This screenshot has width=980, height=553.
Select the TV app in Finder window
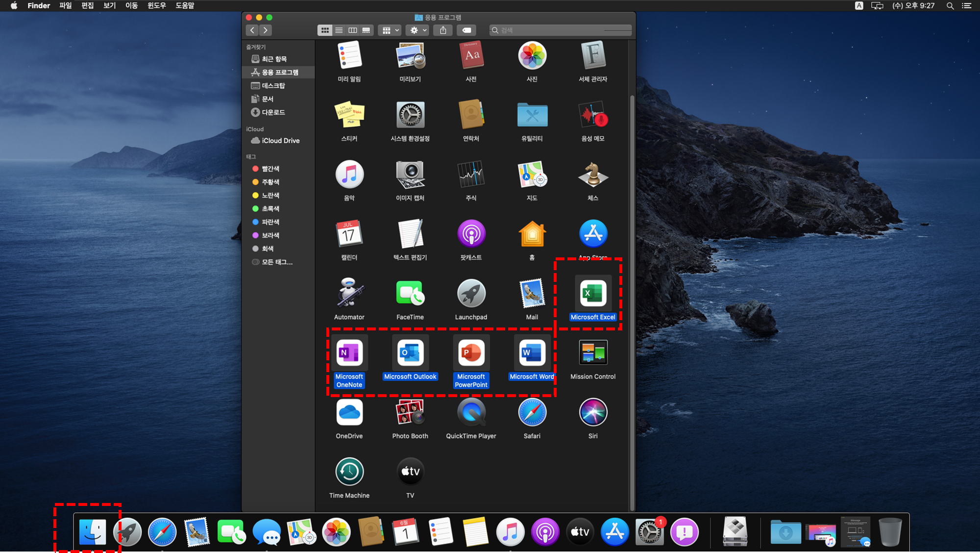pos(410,472)
